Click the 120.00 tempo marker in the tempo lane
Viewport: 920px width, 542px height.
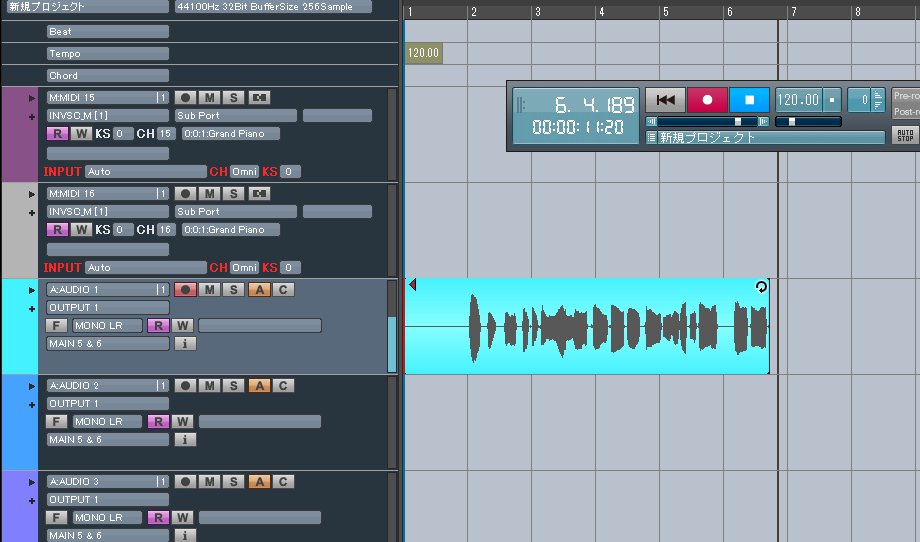pos(424,53)
